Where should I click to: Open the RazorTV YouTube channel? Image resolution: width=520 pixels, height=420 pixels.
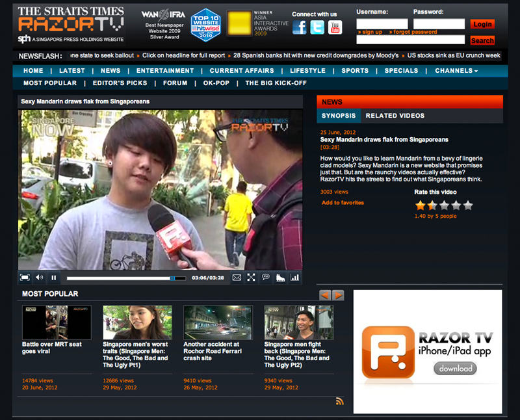(335, 27)
